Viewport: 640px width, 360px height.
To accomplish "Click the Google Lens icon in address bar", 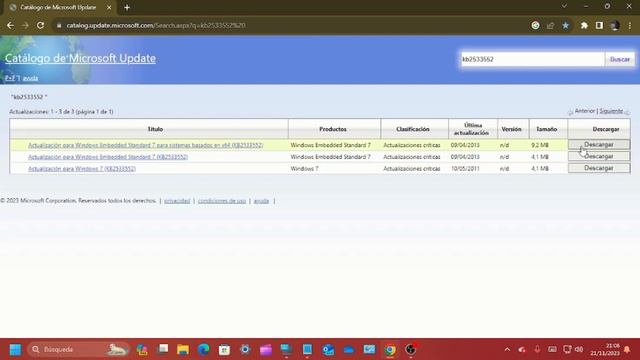I will click(536, 25).
